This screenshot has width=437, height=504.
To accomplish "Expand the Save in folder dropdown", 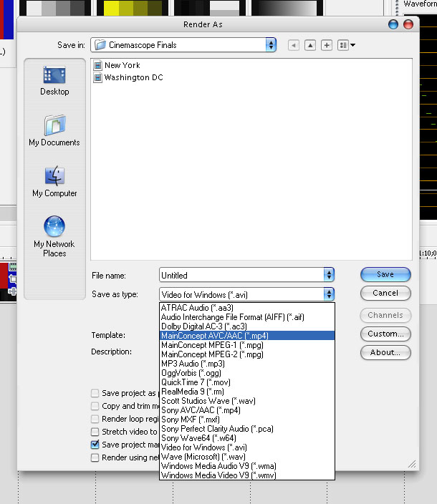I will tap(271, 45).
